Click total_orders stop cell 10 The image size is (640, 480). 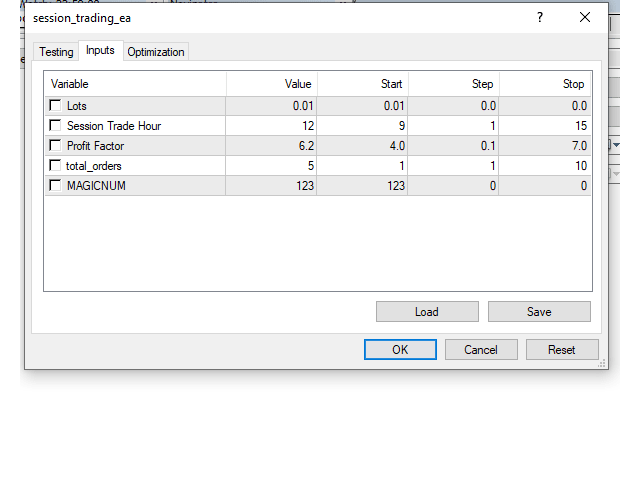coord(544,166)
